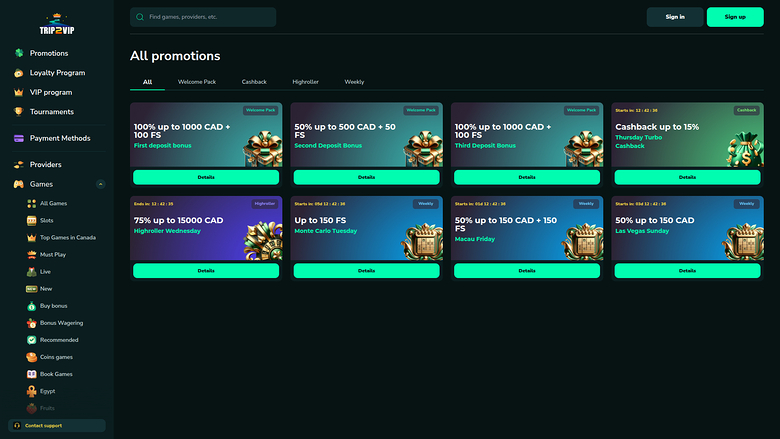Screen dimensions: 780x439
Task: Click the Welcome Pack tag on Second Deposit card
Action: [421, 110]
